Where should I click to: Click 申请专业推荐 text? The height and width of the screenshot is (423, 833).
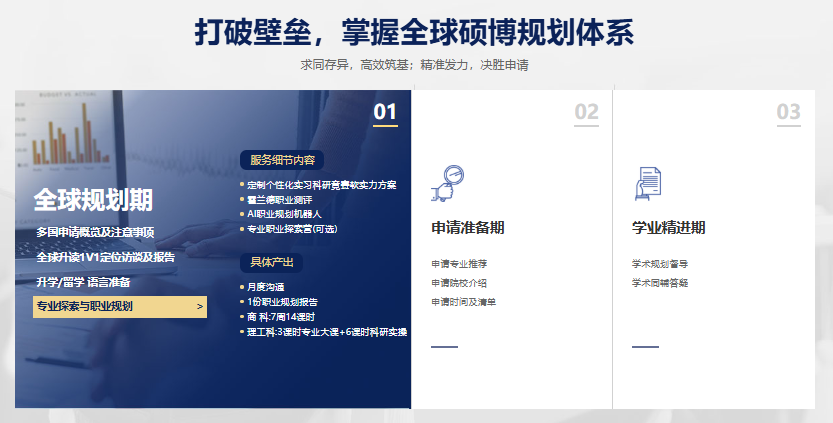click(x=459, y=264)
